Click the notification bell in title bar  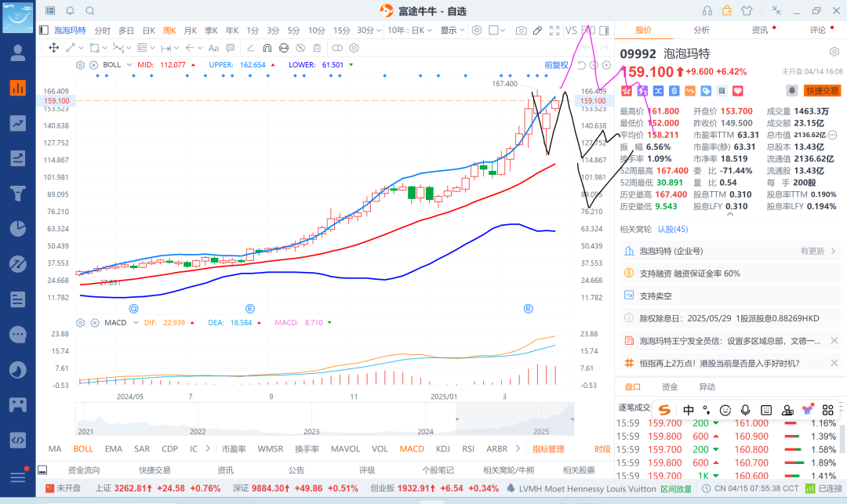(x=71, y=10)
